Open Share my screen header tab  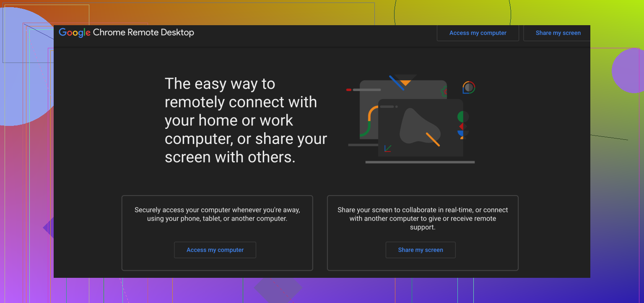[558, 33]
